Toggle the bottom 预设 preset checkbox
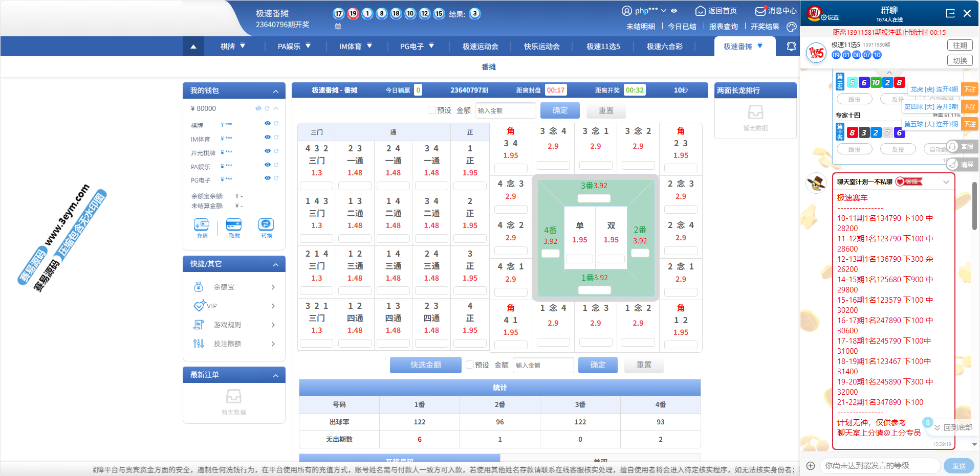The width and height of the screenshot is (980, 476). tap(470, 365)
